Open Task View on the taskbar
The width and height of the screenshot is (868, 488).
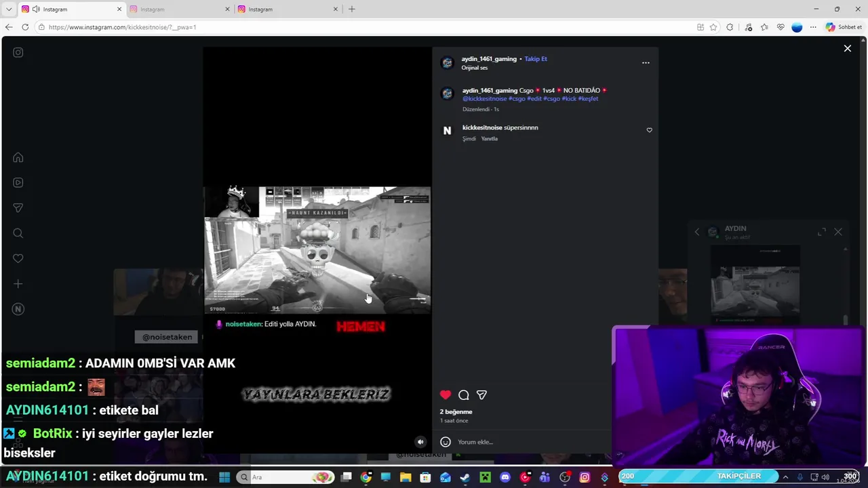pos(347,477)
